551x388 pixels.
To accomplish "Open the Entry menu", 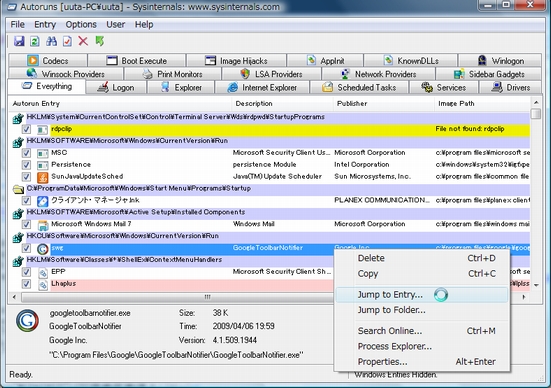I will 45,24.
